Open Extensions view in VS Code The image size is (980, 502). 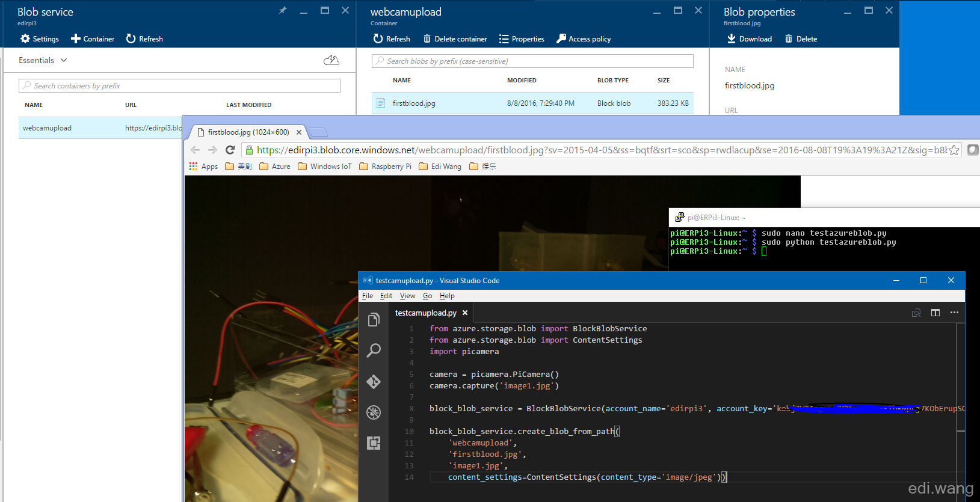tap(374, 444)
